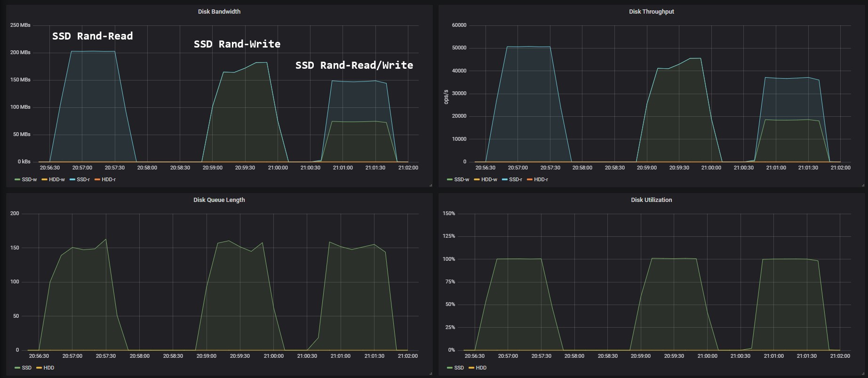This screenshot has width=868, height=378.
Task: Click the "200 MBs" axis label in Disk Bandwidth
Action: (20, 52)
